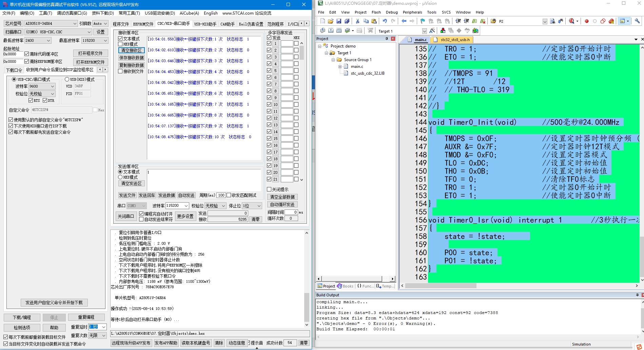Save the current file in µVision
This screenshot has width=644, height=350.
[x=339, y=21]
